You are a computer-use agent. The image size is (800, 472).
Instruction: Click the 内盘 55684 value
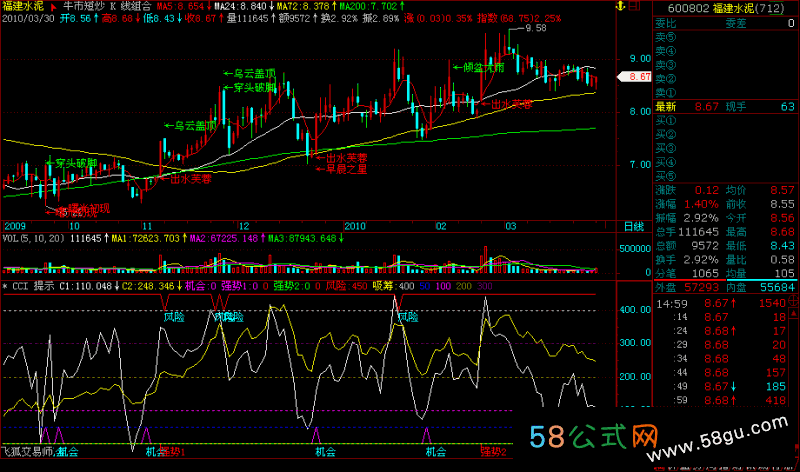pos(778,287)
